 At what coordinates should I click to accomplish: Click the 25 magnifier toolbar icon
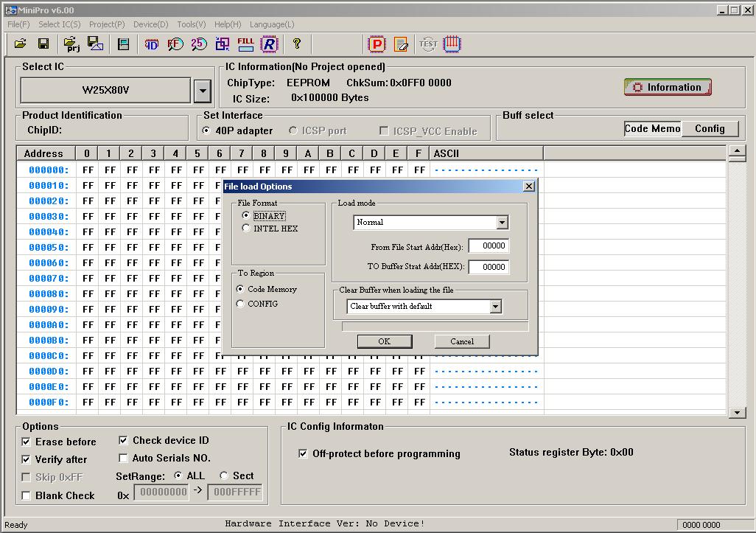(x=199, y=44)
